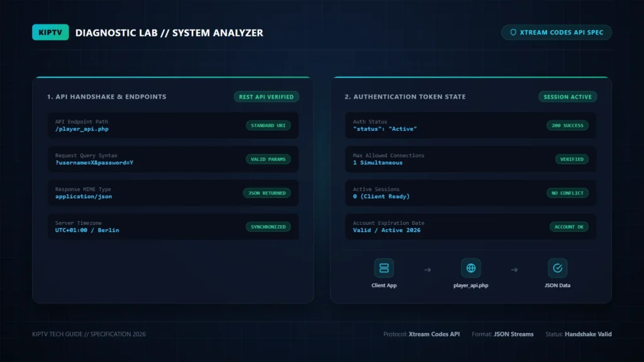Screen dimensions: 644x362
Task: Click the Max Allowed Connections label
Action: 389,156
